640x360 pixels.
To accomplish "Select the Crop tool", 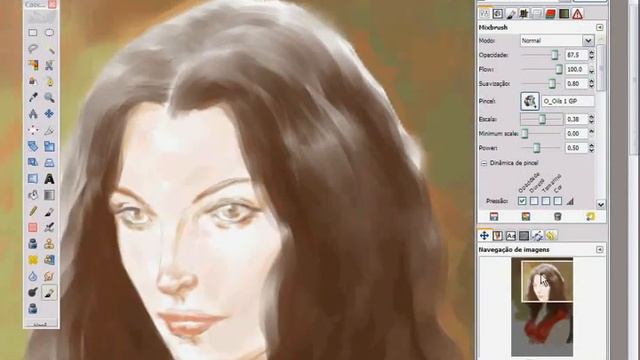I will 49,130.
